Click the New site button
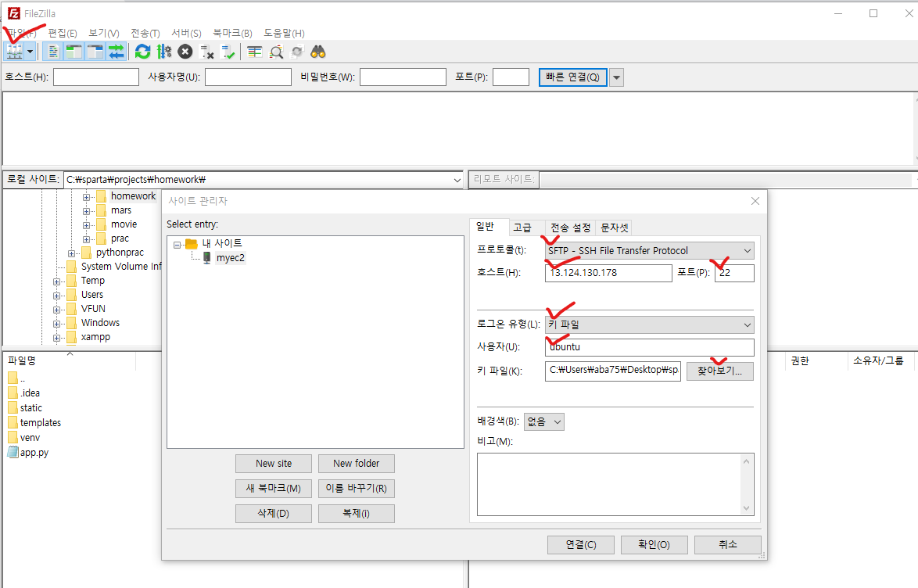Screen dimensions: 918x588 (x=274, y=463)
